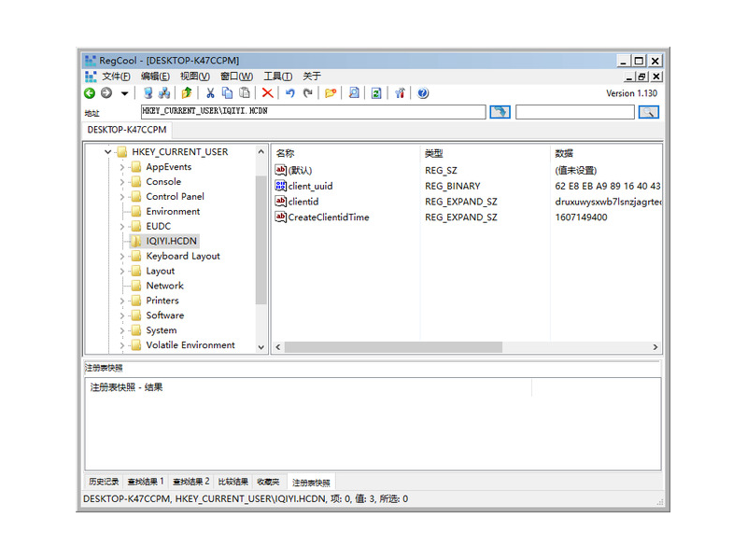The image size is (747, 560).
Task: Select the Network key in tree
Action: click(165, 286)
